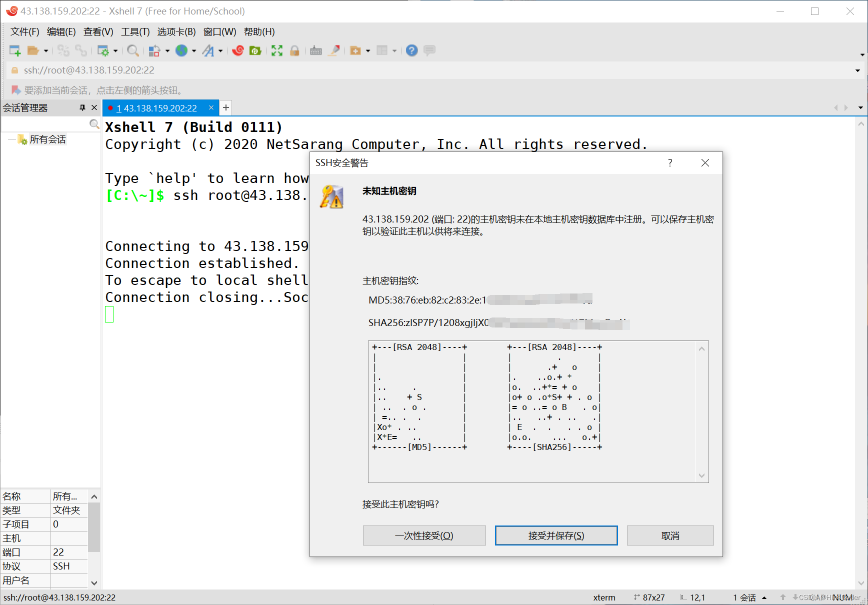Image resolution: width=868 pixels, height=605 pixels.
Task: Click the new file transfer folder icon
Action: [x=355, y=50]
